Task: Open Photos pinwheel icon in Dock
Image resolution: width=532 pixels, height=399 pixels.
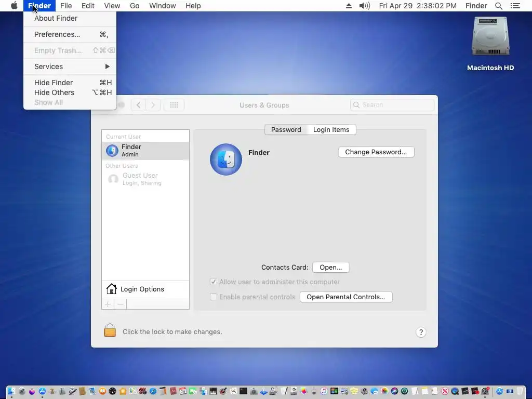Action: point(385,391)
